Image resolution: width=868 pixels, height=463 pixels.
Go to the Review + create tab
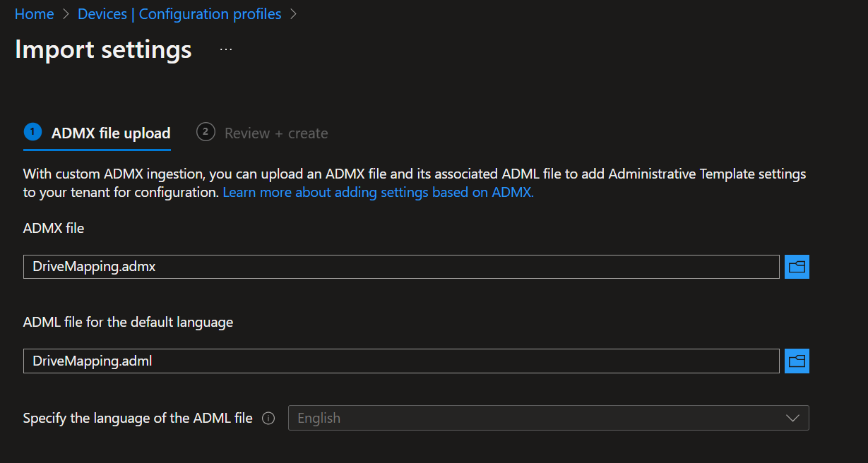click(x=275, y=133)
